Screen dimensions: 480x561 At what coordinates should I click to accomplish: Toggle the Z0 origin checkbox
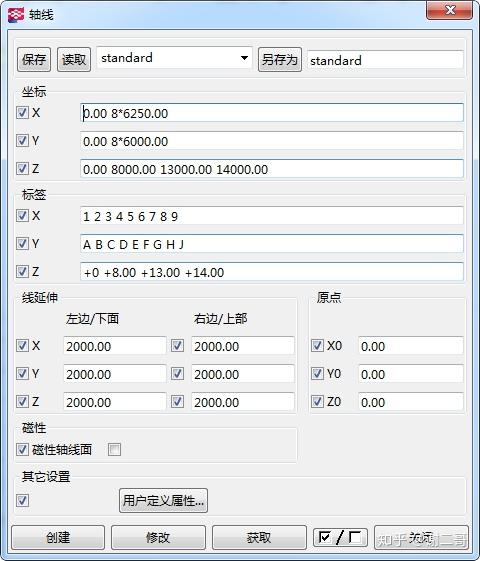click(317, 401)
